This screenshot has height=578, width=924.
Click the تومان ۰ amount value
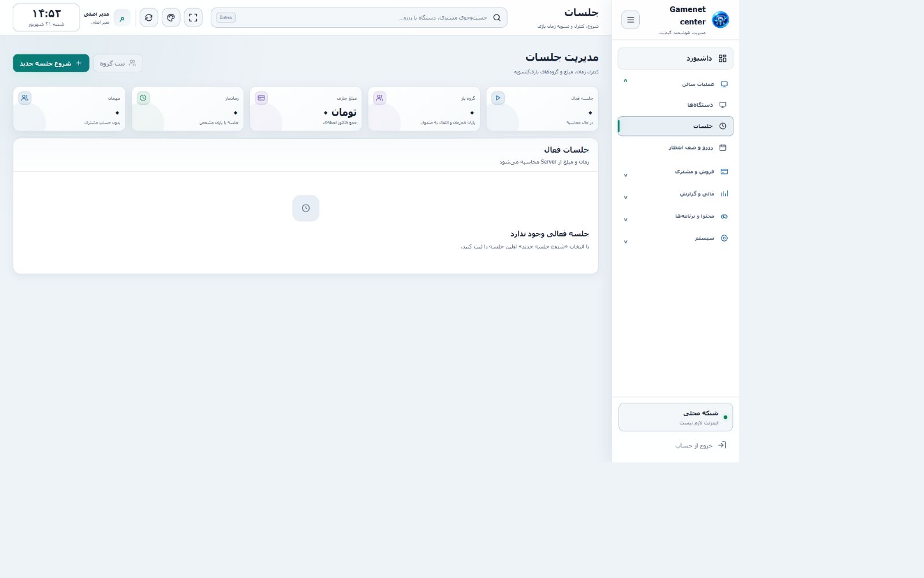340,112
